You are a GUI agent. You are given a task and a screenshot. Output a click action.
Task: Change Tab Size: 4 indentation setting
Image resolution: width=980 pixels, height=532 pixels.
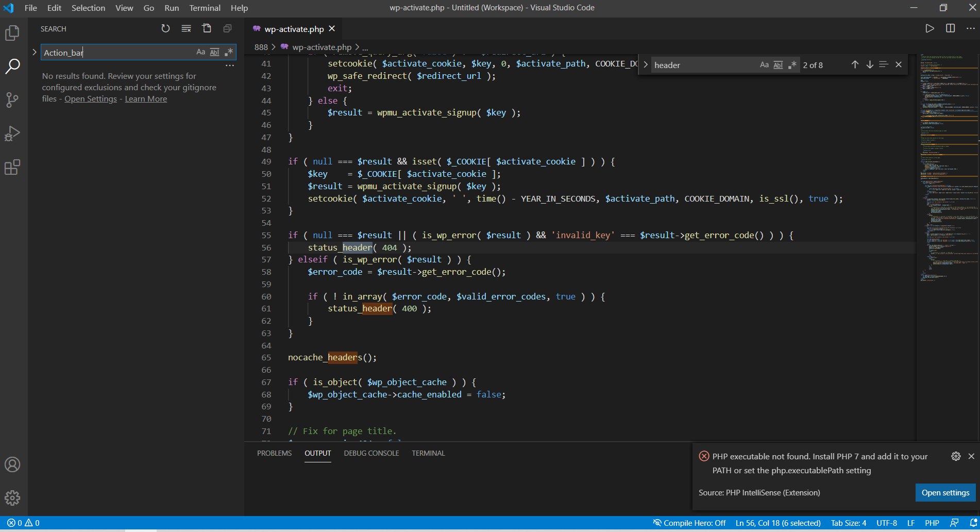pos(849,523)
